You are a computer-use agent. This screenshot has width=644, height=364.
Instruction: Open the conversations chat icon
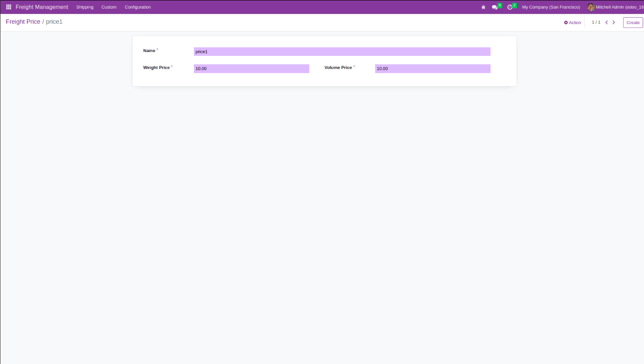(495, 7)
